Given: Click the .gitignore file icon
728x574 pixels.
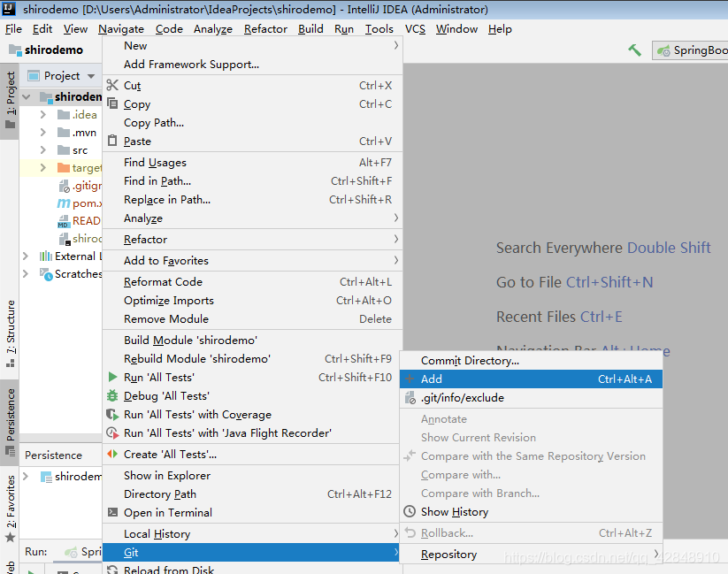Looking at the screenshot, I should pos(64,186).
